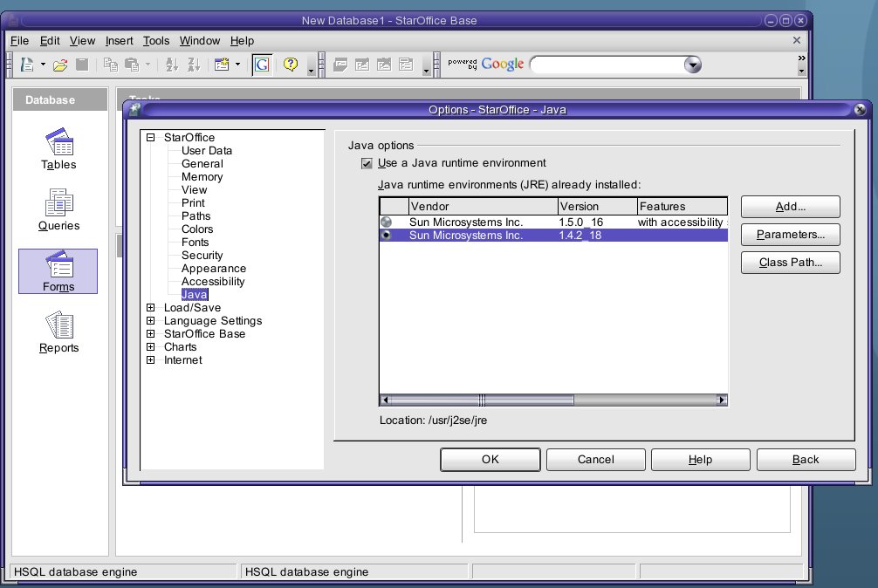This screenshot has height=588, width=878.
Task: Click the Vendor column header
Action: click(x=484, y=207)
